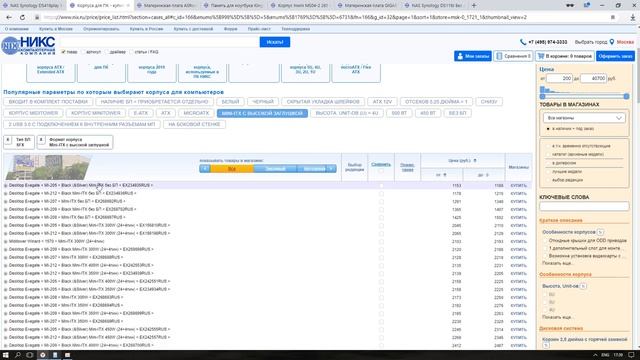Open the shopping cart В корзине
640x360 pixels.
[565, 56]
